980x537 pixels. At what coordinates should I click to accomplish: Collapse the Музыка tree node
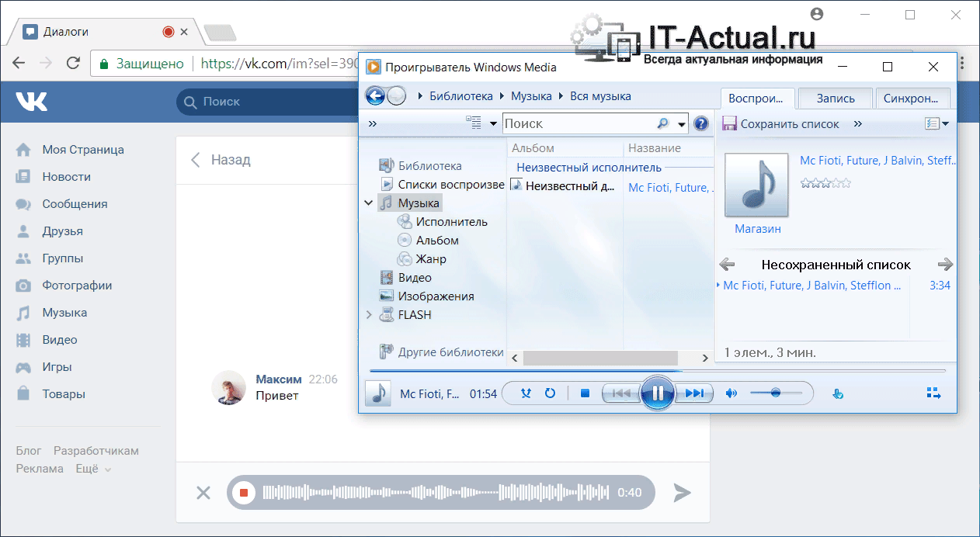(368, 203)
